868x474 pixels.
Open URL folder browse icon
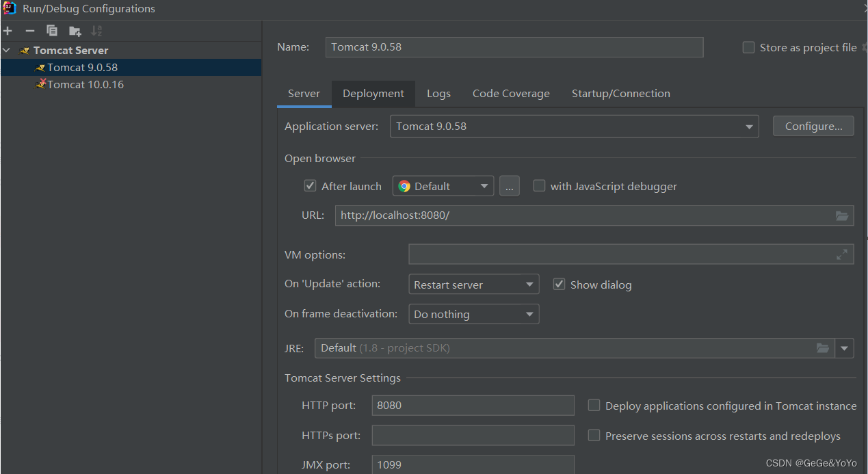842,216
